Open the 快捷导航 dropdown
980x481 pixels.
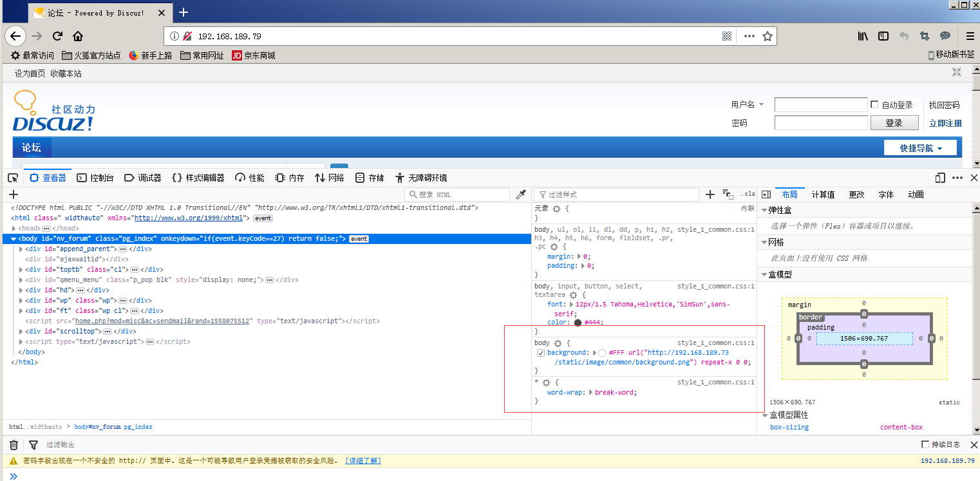pos(920,148)
